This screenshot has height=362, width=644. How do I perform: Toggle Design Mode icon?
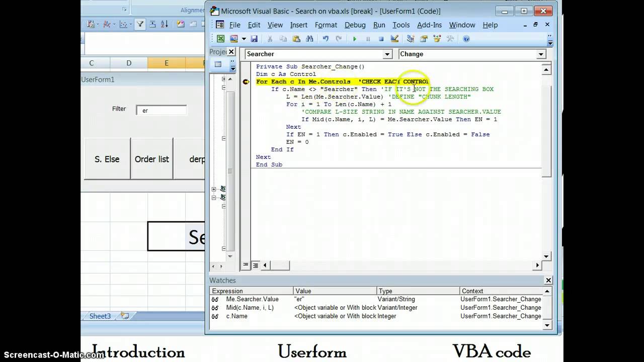(394, 39)
